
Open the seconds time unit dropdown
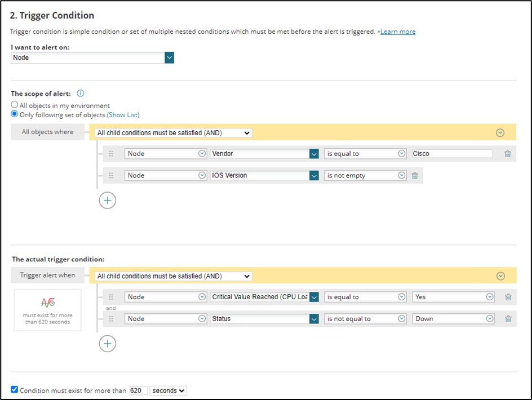[168, 390]
